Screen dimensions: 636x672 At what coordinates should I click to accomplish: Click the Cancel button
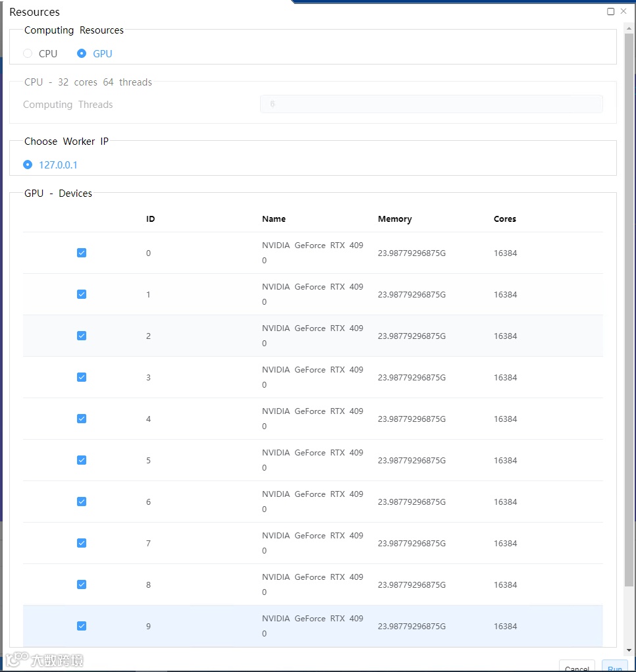click(577, 666)
